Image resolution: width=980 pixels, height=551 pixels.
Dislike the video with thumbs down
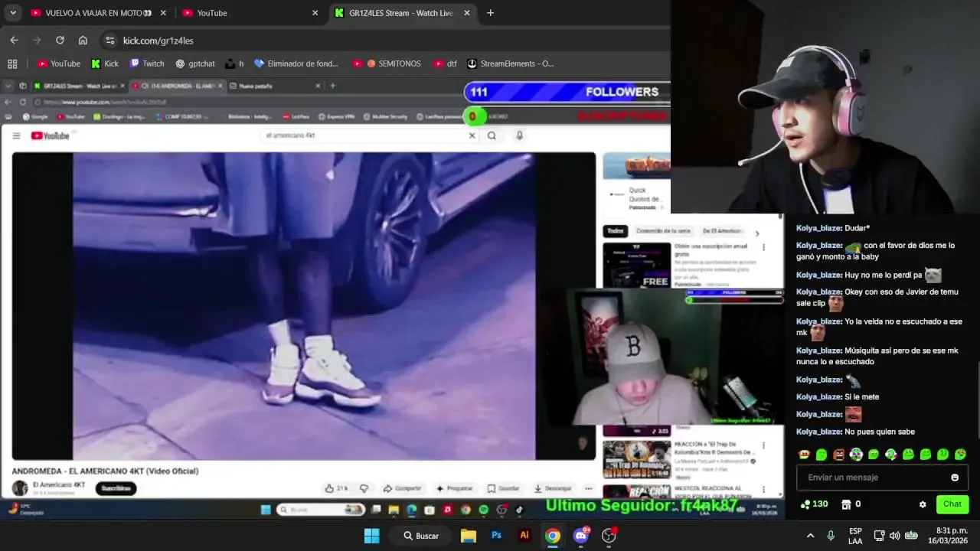[x=364, y=488]
